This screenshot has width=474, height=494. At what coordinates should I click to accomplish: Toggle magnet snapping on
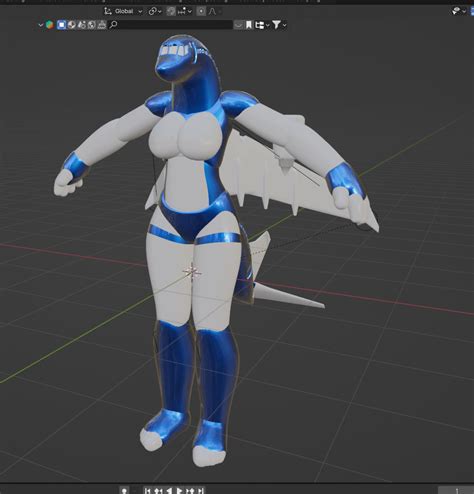171,11
